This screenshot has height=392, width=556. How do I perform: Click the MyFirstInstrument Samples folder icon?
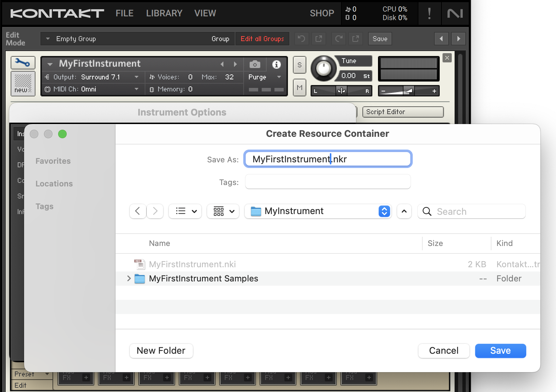tap(140, 279)
